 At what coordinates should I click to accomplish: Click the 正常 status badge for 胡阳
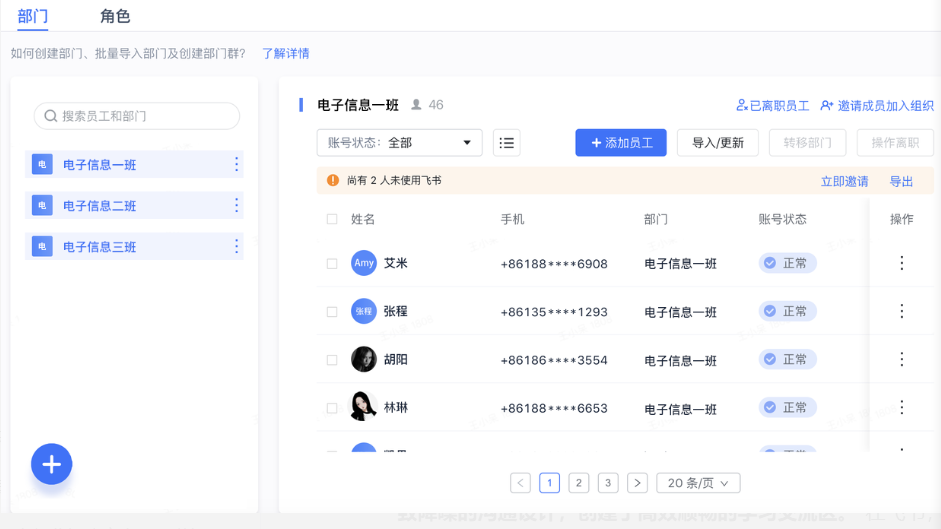click(x=787, y=359)
